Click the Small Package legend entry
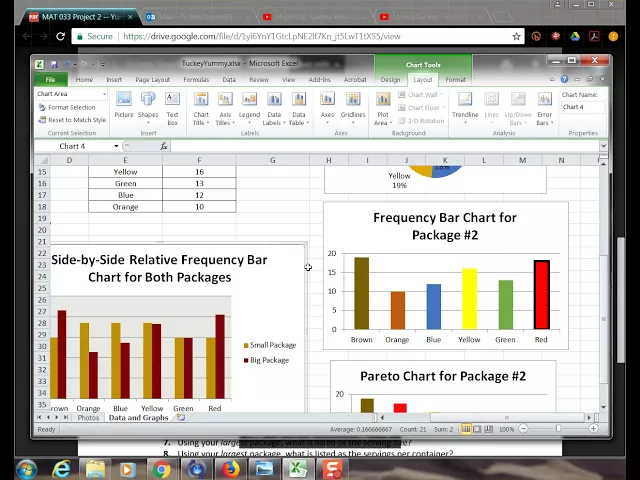The width and height of the screenshot is (640, 480). click(x=270, y=345)
